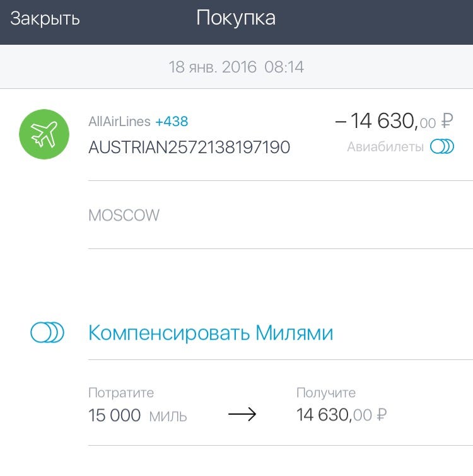
Task: Click the miles coins icon beside Авиабилеты
Action: [x=441, y=147]
